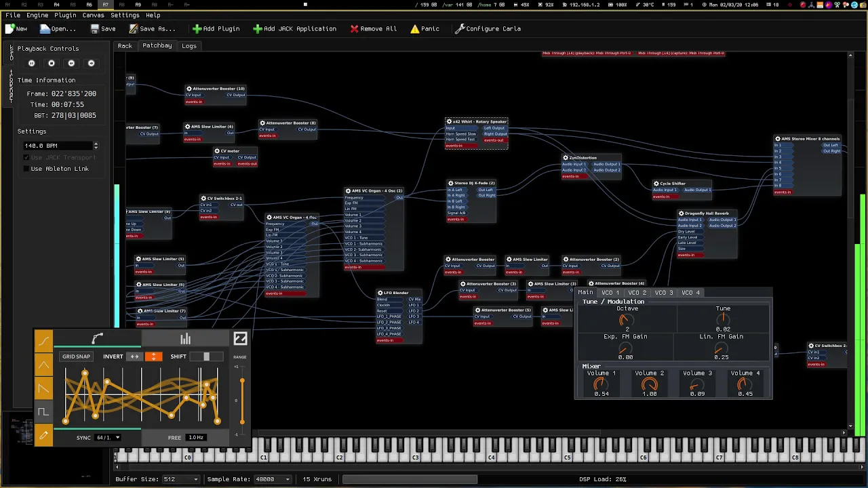Open the Plugin menu
This screenshot has height=488, width=868.
[65, 15]
